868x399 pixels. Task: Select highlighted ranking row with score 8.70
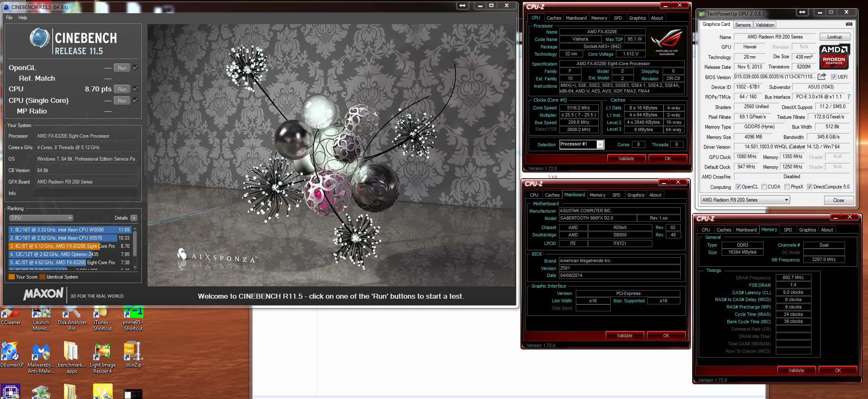[70, 246]
